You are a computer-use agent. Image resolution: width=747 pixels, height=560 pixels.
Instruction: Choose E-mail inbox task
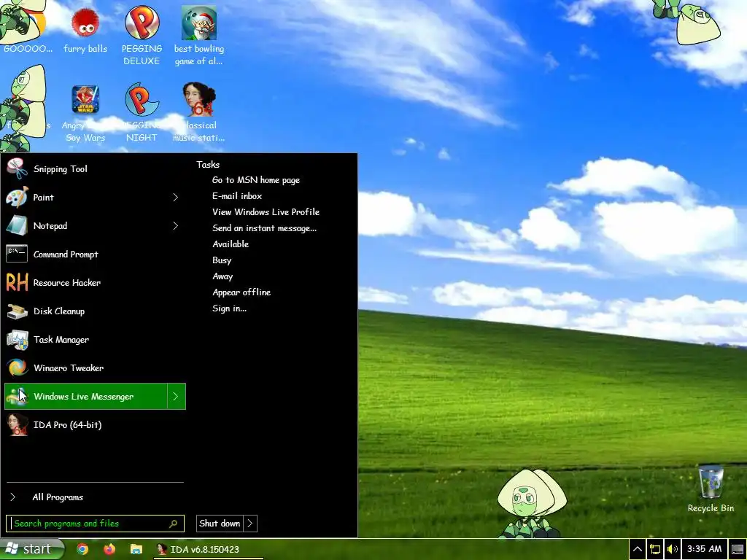(x=237, y=196)
